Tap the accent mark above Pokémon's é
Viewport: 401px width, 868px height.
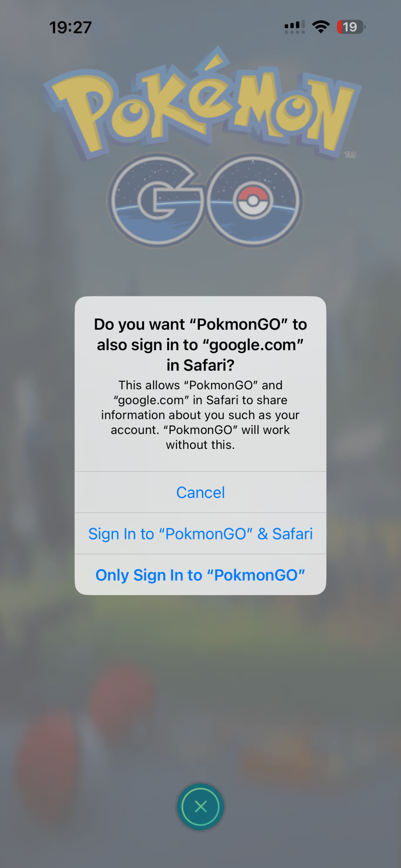coord(213,60)
